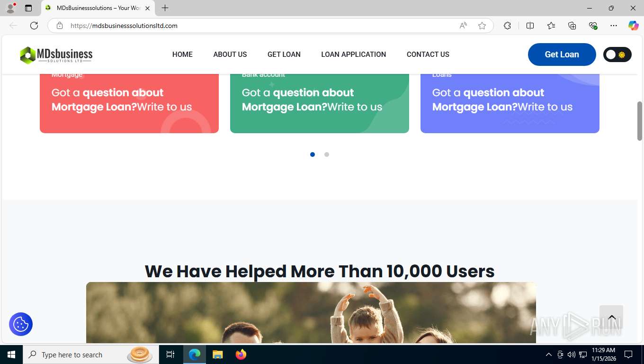Open the network tray icon
The image size is (644, 364).
pos(583,355)
